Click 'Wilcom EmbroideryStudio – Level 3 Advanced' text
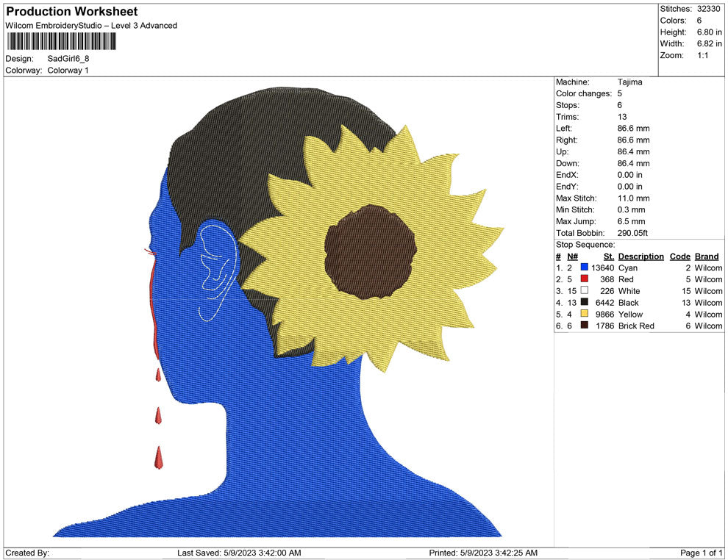 (x=91, y=26)
